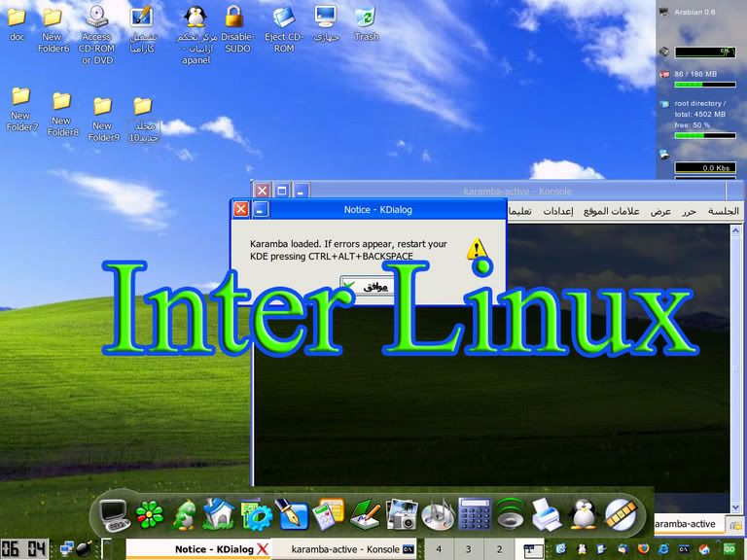Click the 06 04 digital clock
The image size is (747, 560).
pos(24,549)
